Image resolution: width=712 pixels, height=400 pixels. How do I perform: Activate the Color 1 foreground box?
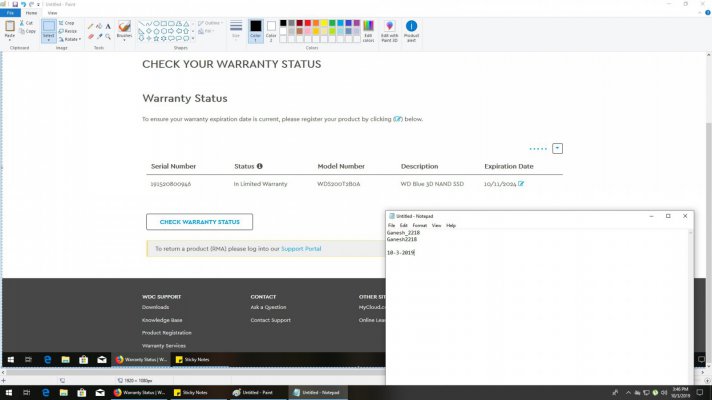[x=256, y=31]
